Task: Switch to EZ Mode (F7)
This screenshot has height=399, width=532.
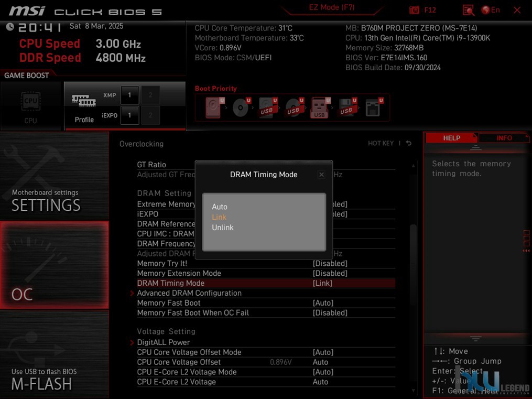Action: pos(332,7)
